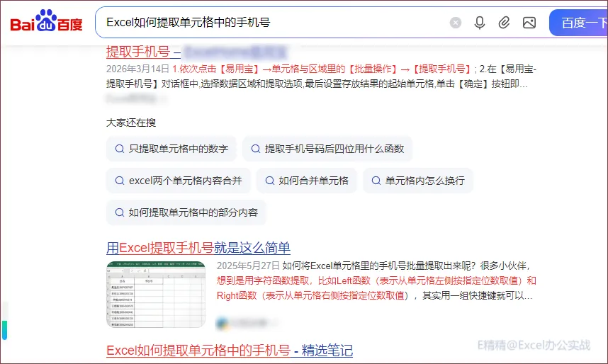The image size is (608, 364).
Task: Start voice search with the microphone icon
Action: point(480,23)
